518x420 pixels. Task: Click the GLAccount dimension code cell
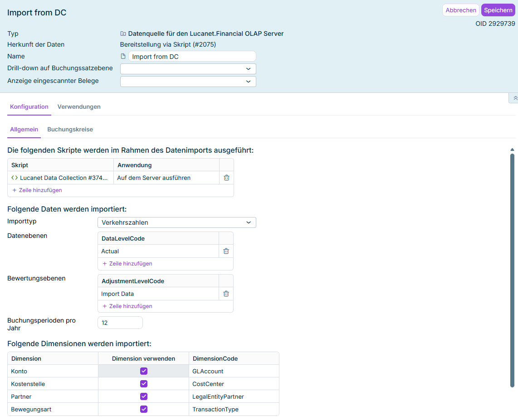tap(234, 371)
